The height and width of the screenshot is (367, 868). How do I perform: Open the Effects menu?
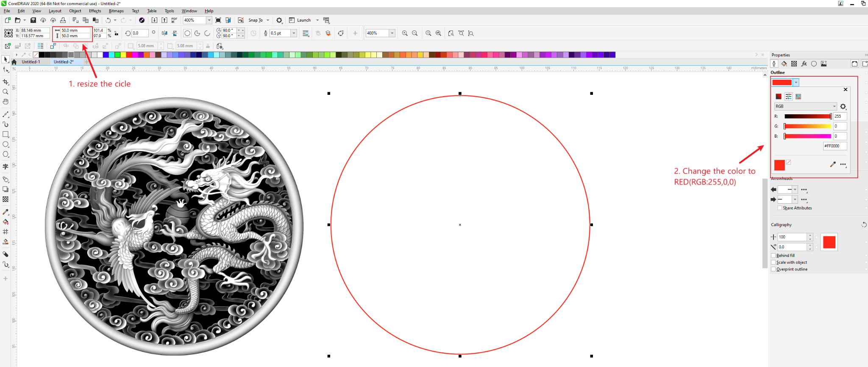point(95,11)
